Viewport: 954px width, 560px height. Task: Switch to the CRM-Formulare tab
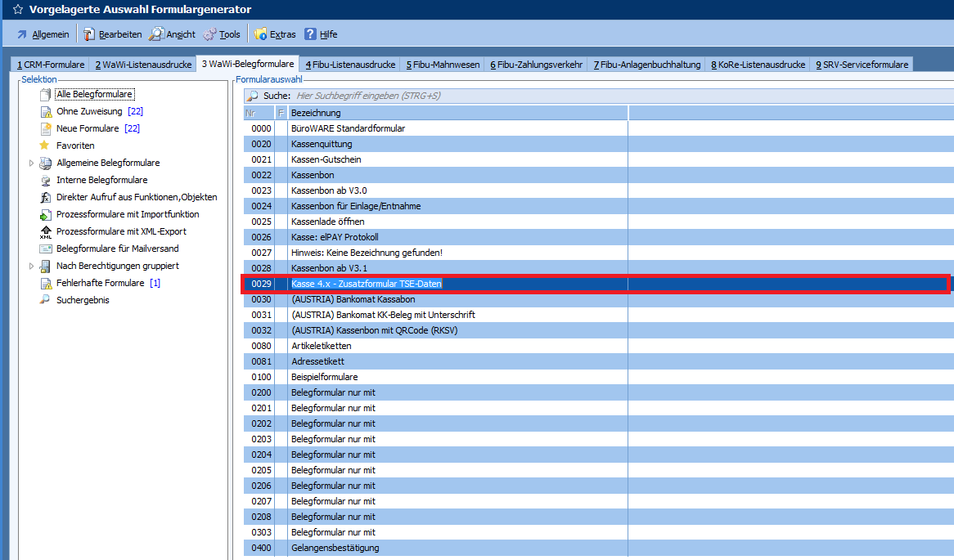[x=51, y=65]
